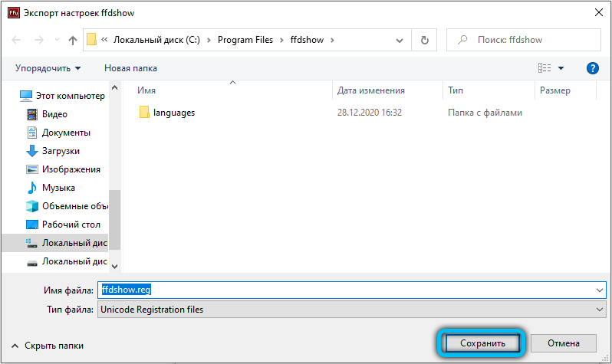Click the 28.12.2020 16:32 date cell
The width and height of the screenshot is (612, 364).
[x=369, y=113]
